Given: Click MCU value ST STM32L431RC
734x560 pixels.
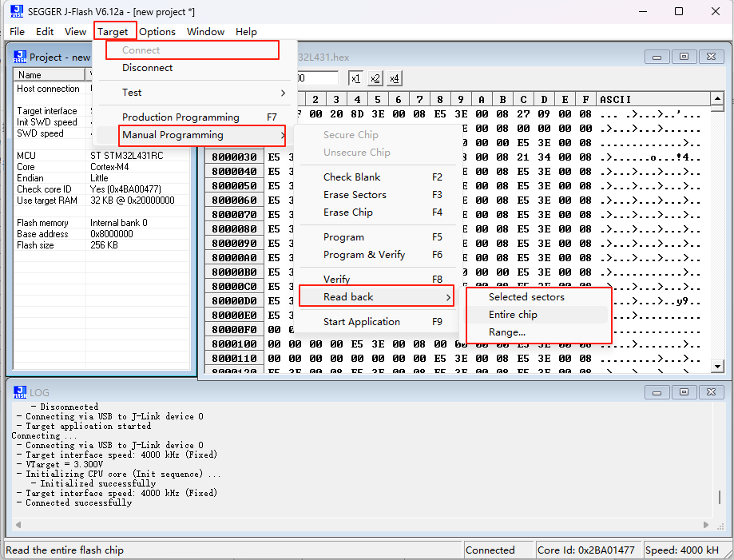Looking at the screenshot, I should tap(127, 156).
